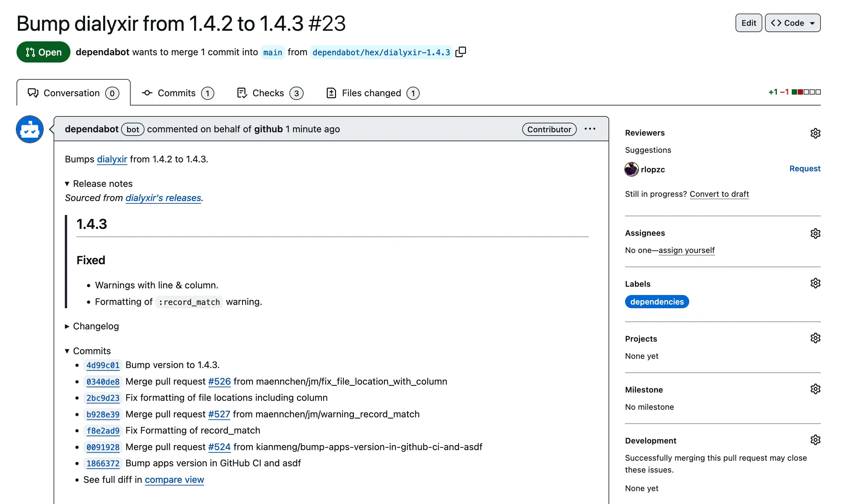Click the Checks tab

point(270,92)
